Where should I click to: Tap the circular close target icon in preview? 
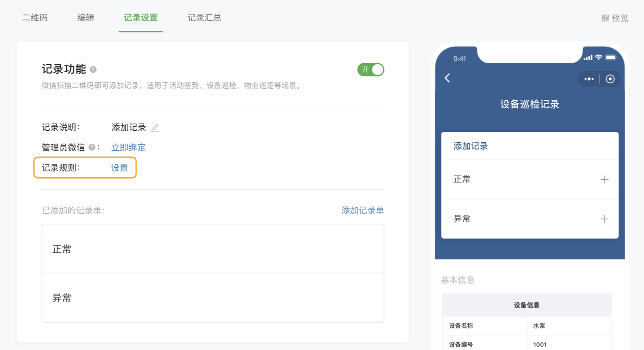[x=610, y=79]
